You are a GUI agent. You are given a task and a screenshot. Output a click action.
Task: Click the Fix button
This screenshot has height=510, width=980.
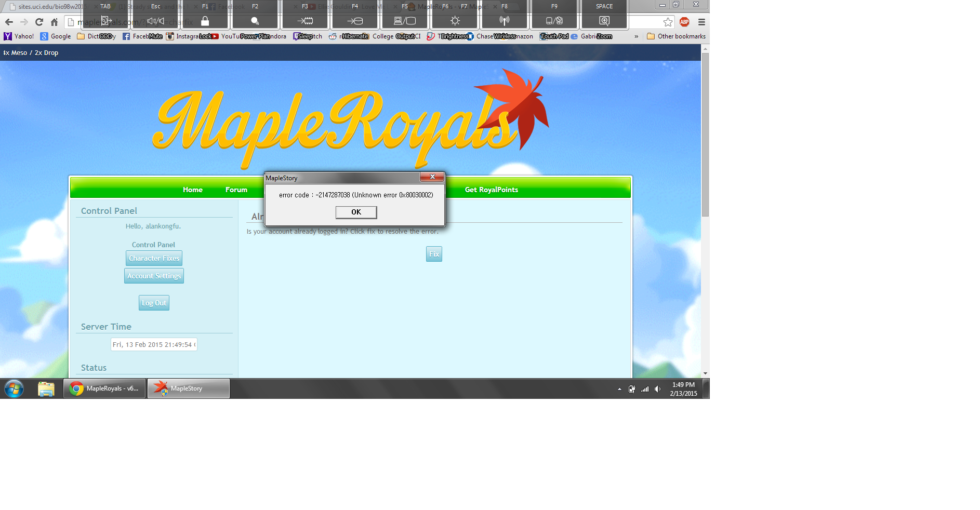[434, 254]
